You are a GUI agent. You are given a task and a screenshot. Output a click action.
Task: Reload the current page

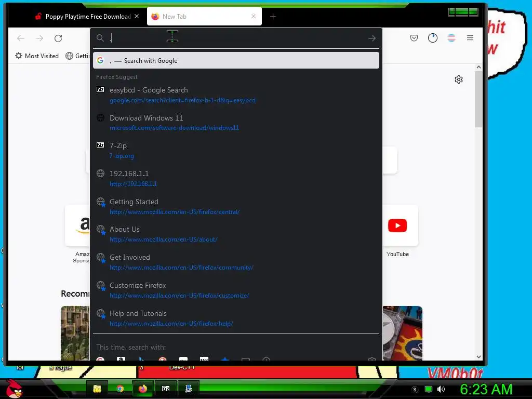pos(58,38)
